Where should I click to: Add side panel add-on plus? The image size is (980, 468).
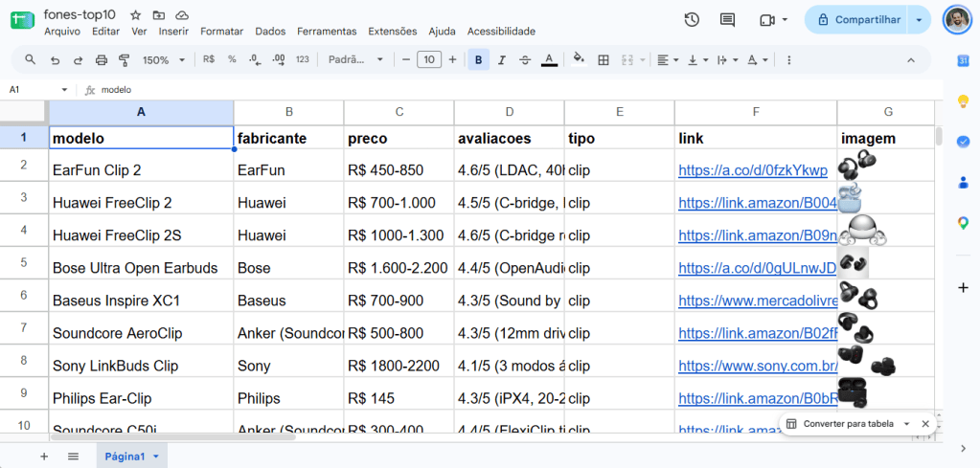click(x=963, y=288)
